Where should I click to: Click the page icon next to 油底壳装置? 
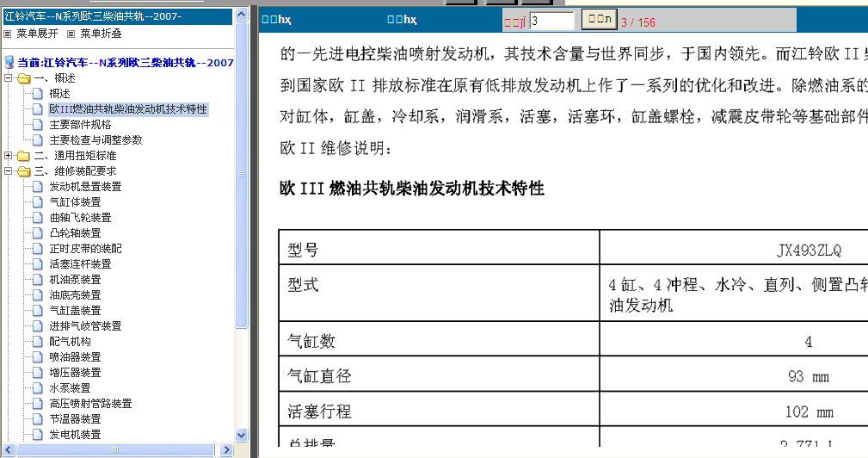coord(38,295)
